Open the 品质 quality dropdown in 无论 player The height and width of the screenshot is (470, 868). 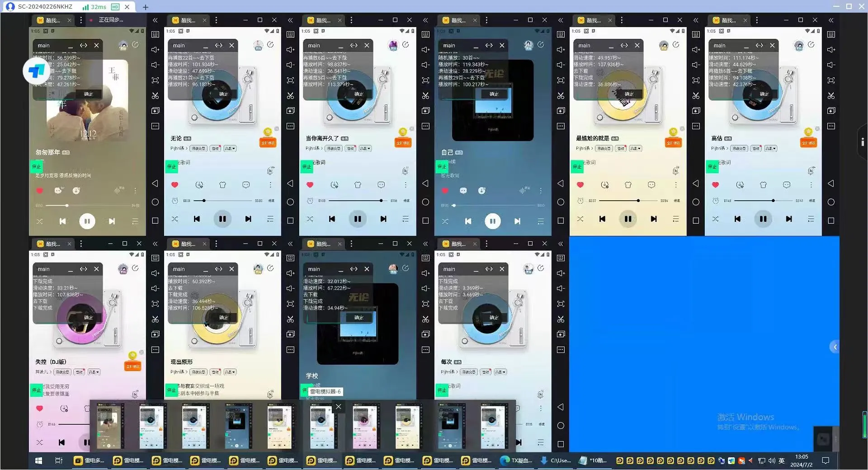tap(230, 149)
